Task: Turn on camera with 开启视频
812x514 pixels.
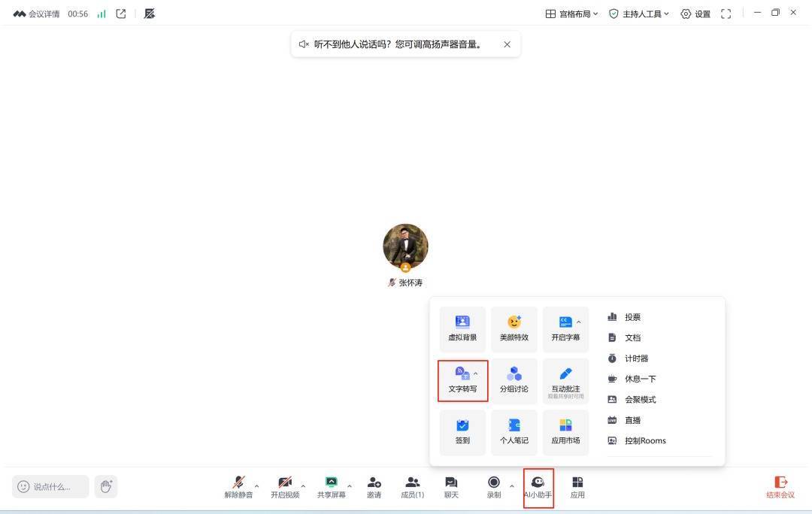Action: tap(285, 487)
